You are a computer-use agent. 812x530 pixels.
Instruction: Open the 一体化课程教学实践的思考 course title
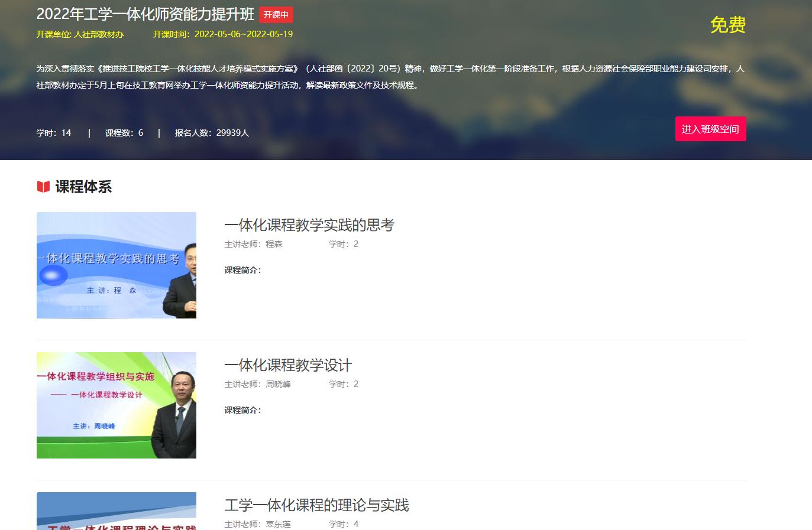click(309, 225)
